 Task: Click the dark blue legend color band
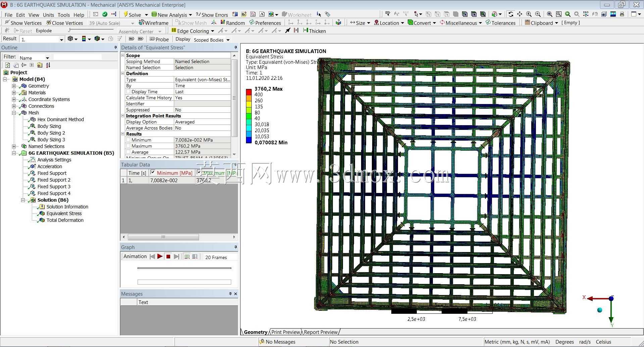[x=249, y=140]
